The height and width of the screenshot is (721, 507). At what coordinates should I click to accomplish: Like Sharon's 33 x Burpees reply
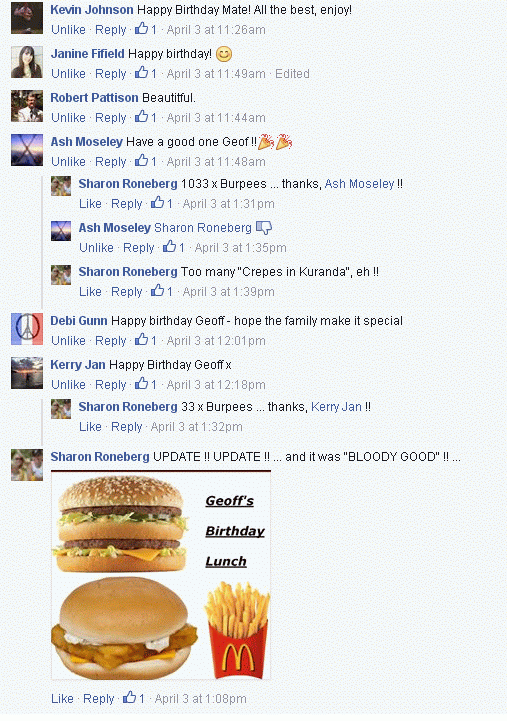90,427
